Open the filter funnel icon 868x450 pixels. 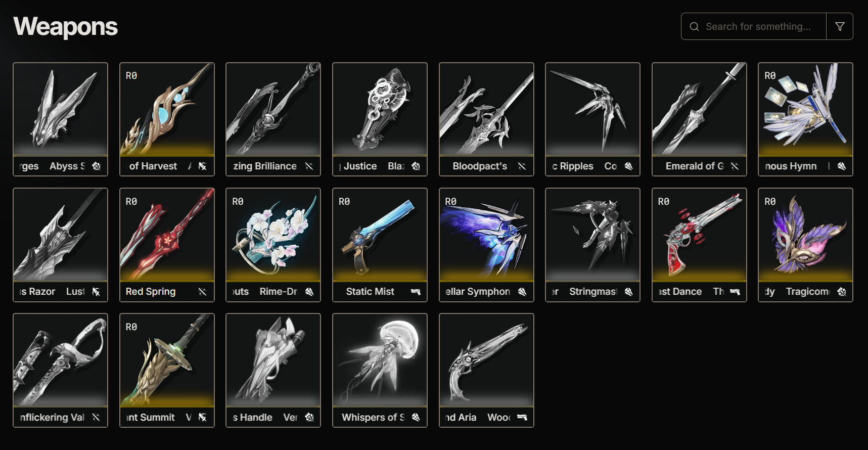coord(840,26)
